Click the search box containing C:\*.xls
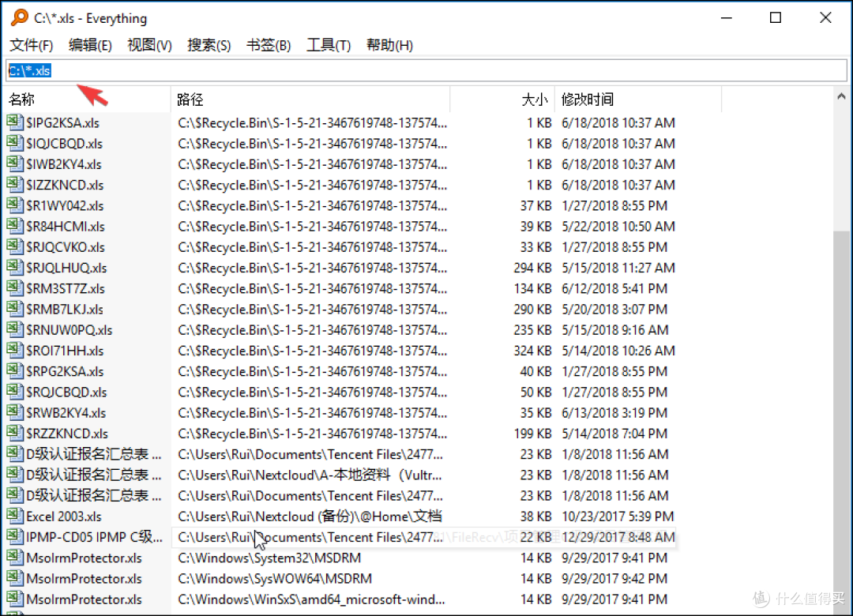853x616 pixels. (426, 70)
